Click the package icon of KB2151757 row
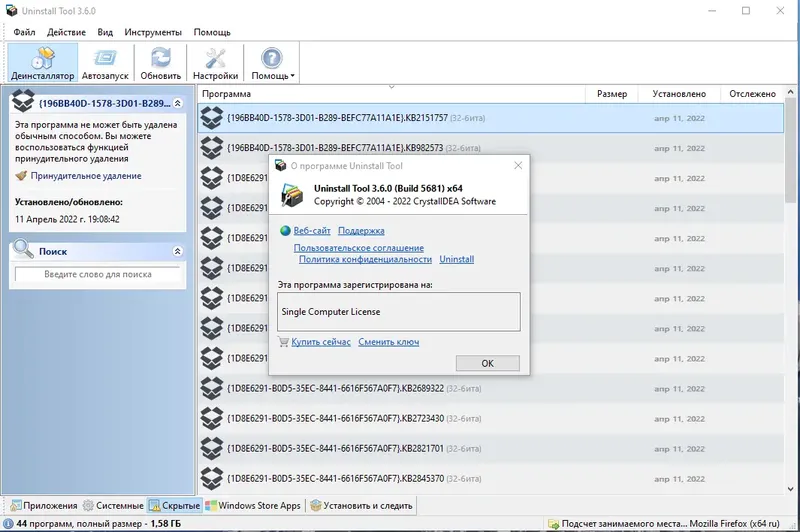The height and width of the screenshot is (532, 800). tap(212, 118)
